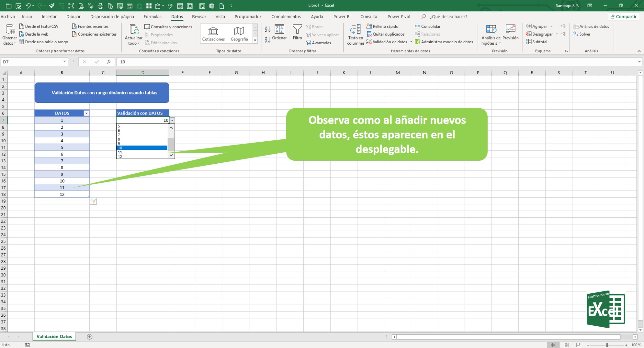Toggle Normal view in status bar
The width and height of the screenshot is (644, 348).
tap(553, 345)
